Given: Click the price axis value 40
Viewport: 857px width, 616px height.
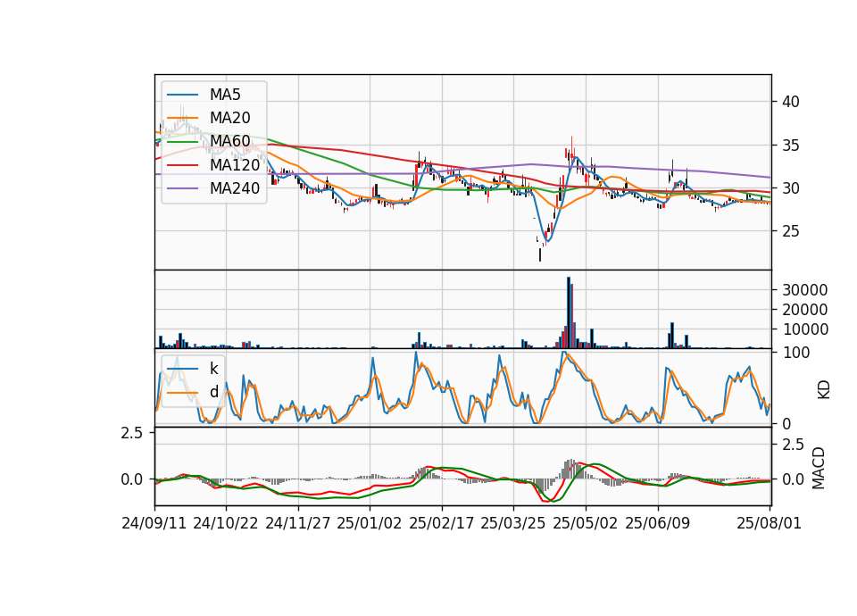Looking at the screenshot, I should click(791, 102).
